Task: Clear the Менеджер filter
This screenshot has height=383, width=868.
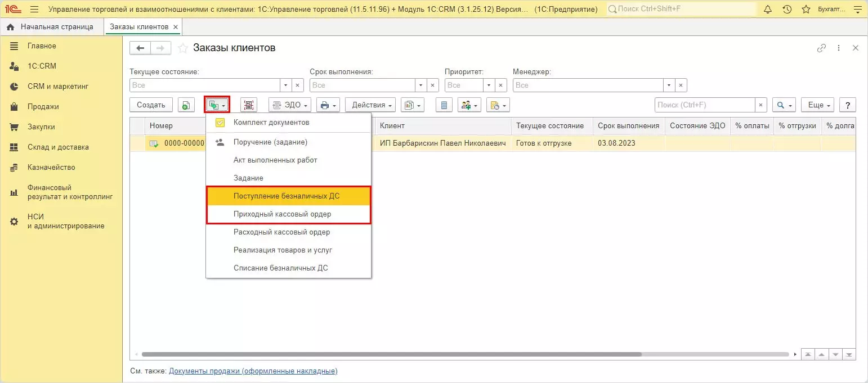Action: [681, 85]
